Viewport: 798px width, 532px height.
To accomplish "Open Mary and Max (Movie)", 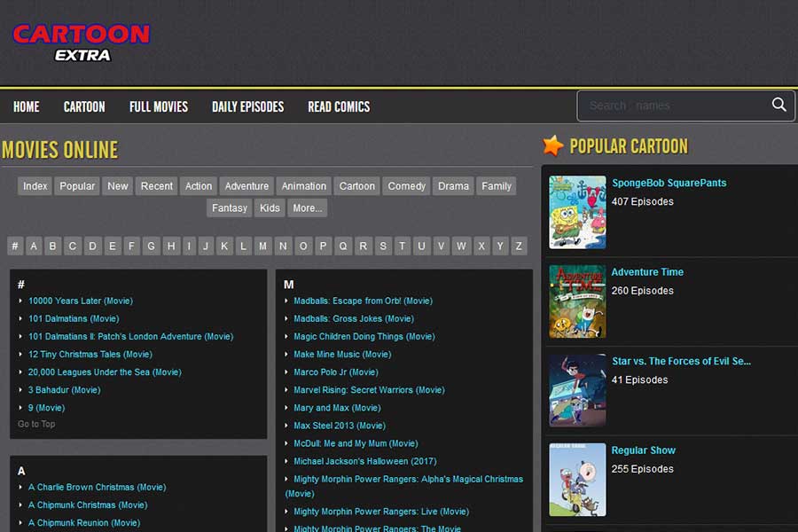I will pos(337,408).
